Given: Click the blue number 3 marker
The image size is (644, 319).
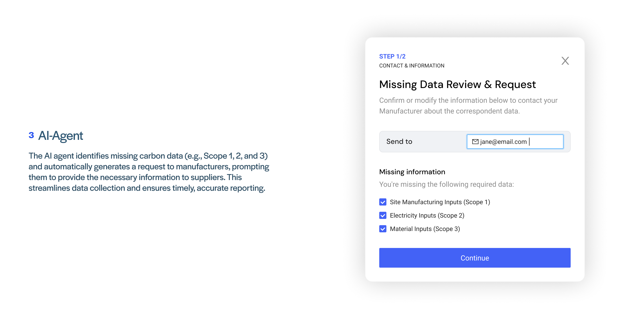Looking at the screenshot, I should pyautogui.click(x=31, y=135).
